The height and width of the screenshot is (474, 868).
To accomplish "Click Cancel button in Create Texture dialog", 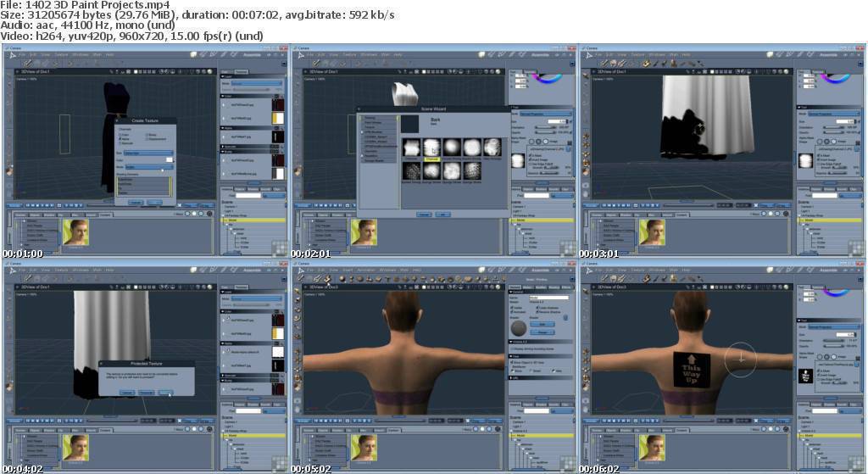I will 136,203.
